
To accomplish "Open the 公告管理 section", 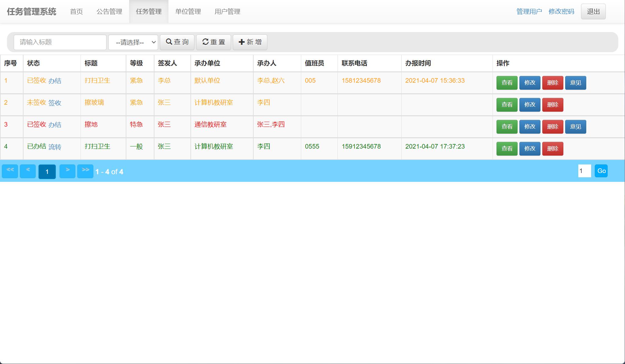I will [110, 12].
